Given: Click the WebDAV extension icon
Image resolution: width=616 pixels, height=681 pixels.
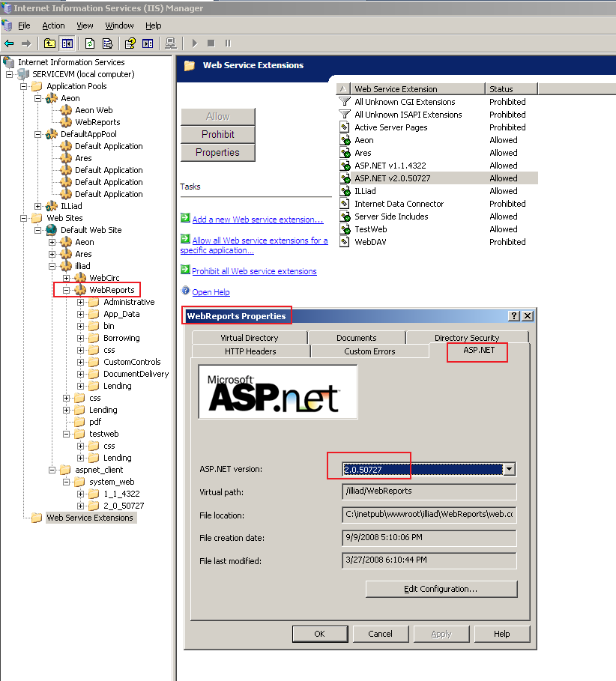Looking at the screenshot, I should pos(345,242).
